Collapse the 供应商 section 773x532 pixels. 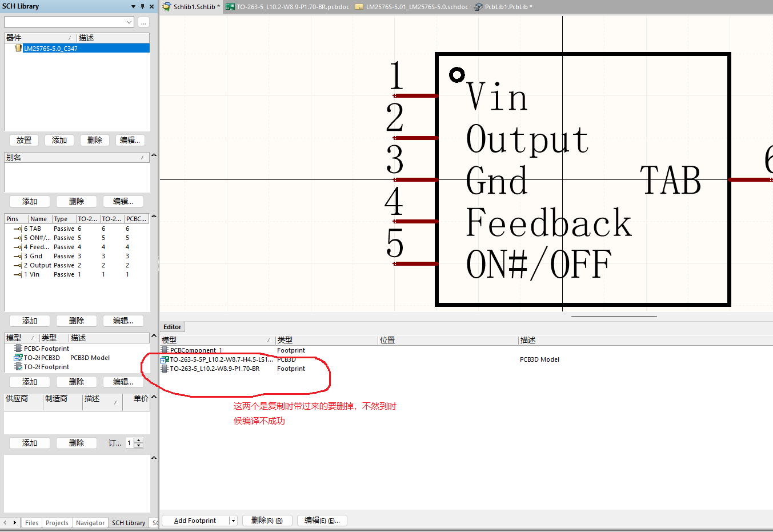(154, 397)
